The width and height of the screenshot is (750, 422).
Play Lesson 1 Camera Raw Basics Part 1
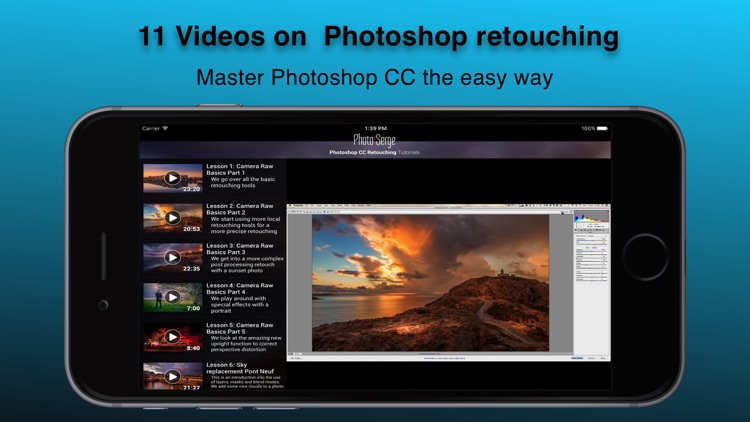[x=172, y=178]
